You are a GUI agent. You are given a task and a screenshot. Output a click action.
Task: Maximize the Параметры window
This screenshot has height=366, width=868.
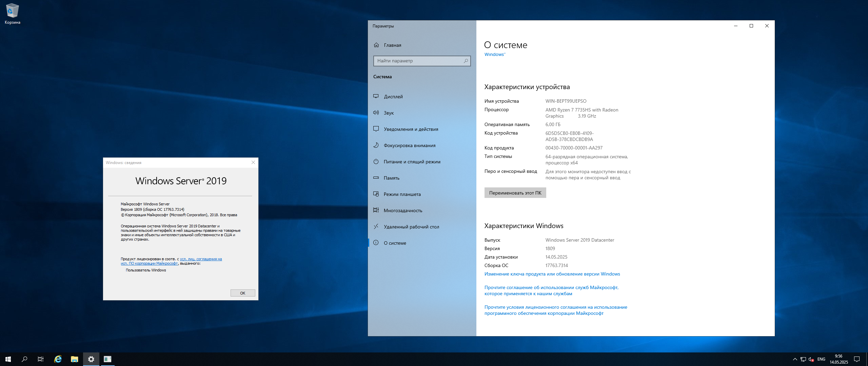[x=751, y=26]
